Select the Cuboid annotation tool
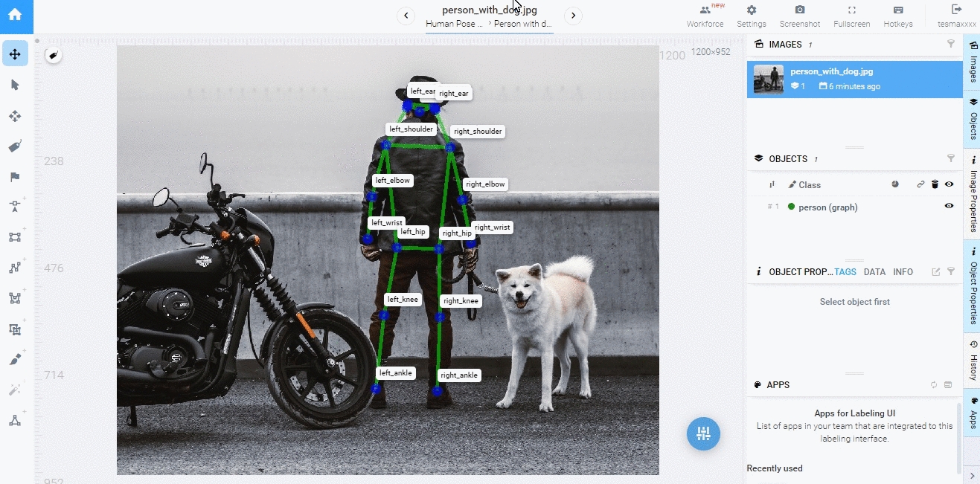Viewport: 980px width, 484px height. (x=15, y=329)
